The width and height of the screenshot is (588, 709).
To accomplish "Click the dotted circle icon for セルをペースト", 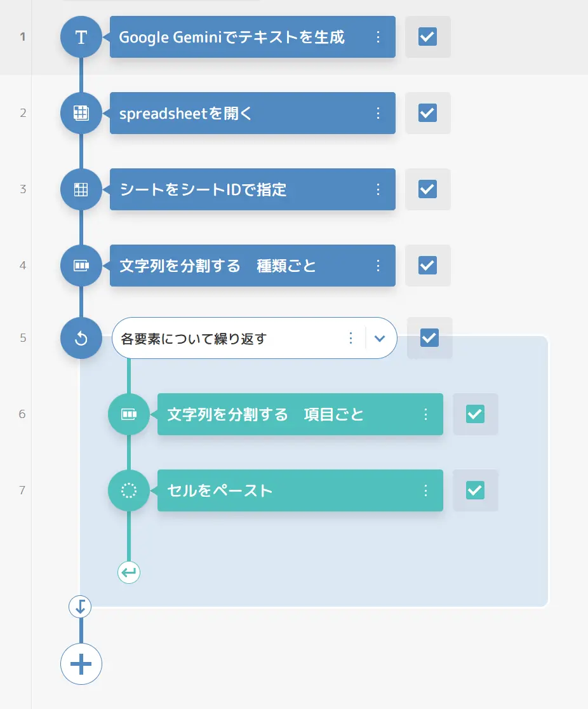I will tap(129, 490).
